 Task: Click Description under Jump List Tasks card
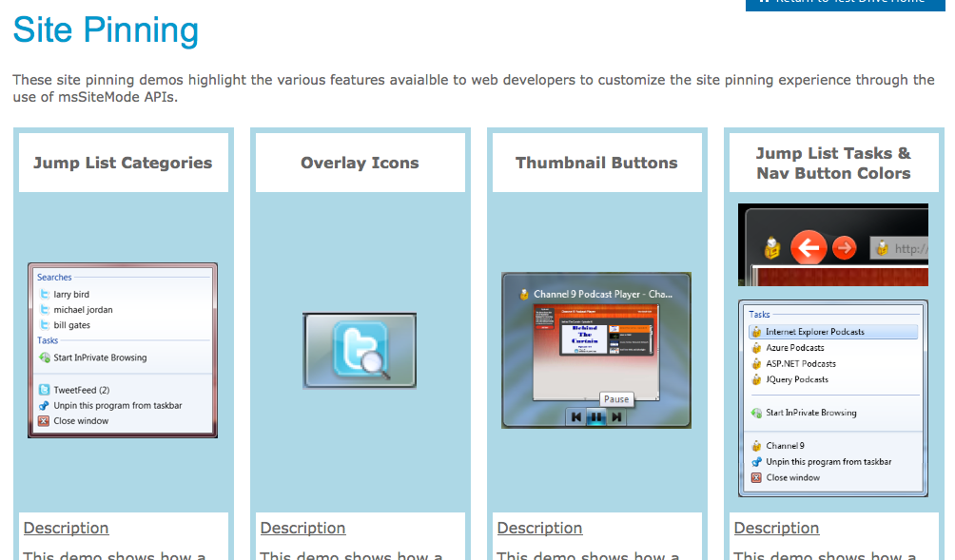(777, 528)
